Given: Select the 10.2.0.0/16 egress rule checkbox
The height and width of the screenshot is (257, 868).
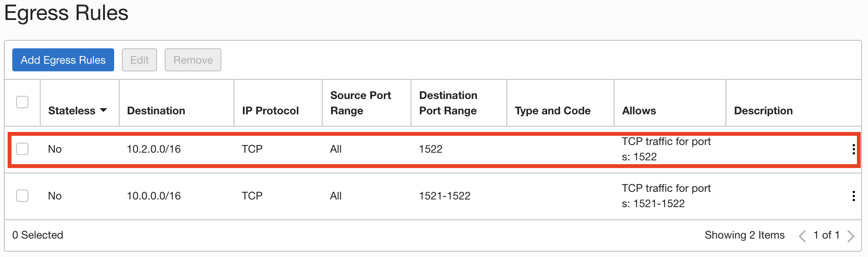Looking at the screenshot, I should [x=22, y=149].
